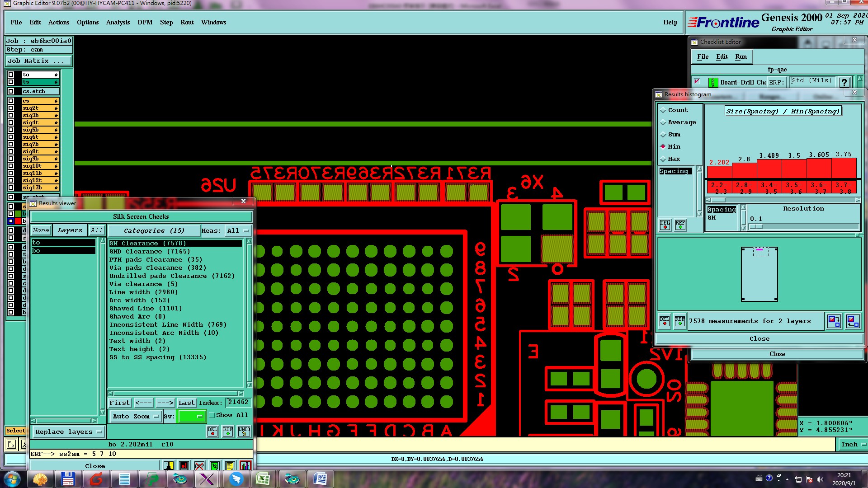Image resolution: width=868 pixels, height=488 pixels.
Task: Open the Auto Zoom dropdown
Action: tap(136, 416)
